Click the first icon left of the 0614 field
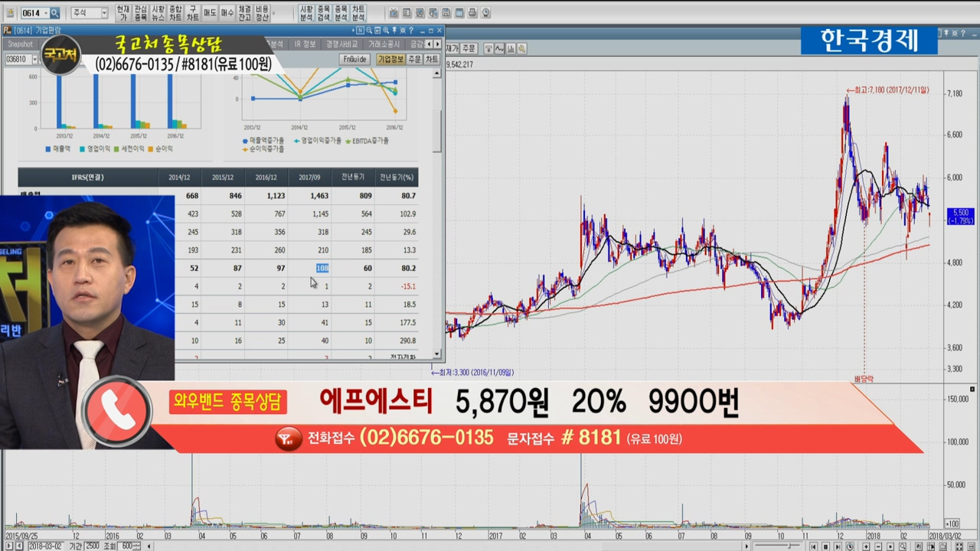 pyautogui.click(x=10, y=13)
